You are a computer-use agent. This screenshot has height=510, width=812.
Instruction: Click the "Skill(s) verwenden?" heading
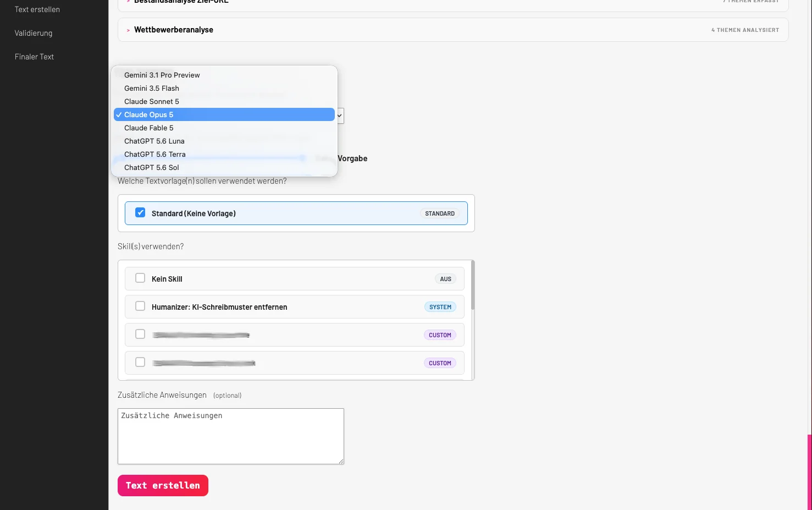[x=151, y=246]
